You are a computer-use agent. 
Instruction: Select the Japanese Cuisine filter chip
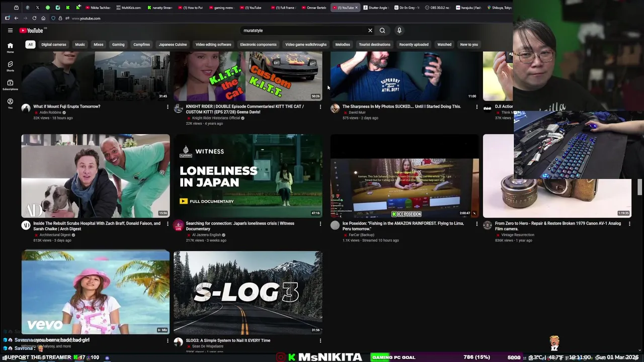[173, 44]
